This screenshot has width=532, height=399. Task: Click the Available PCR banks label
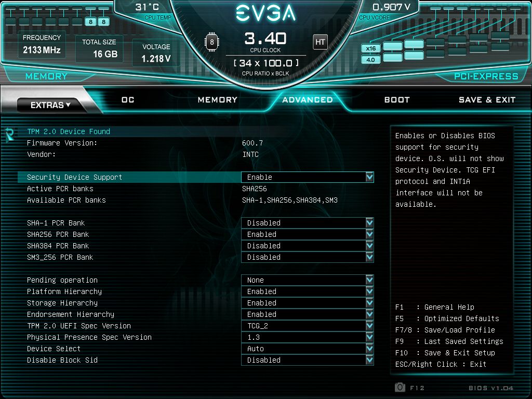click(x=66, y=200)
